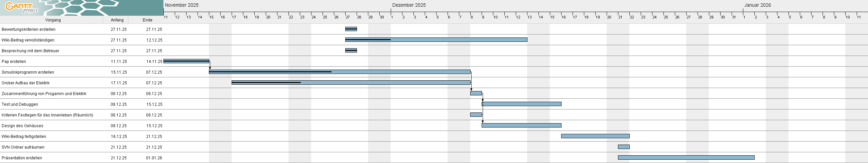Viewport: 868px width, 163px height.
Task: Open the 'Test und Debuggen' task name
Action: pyautogui.click(x=20, y=104)
